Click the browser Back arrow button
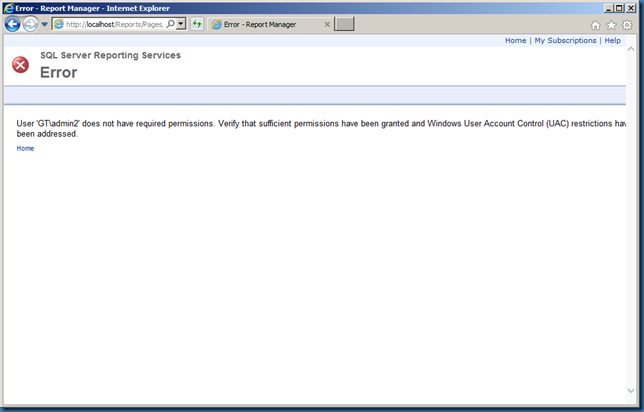644x412 pixels. [x=12, y=24]
